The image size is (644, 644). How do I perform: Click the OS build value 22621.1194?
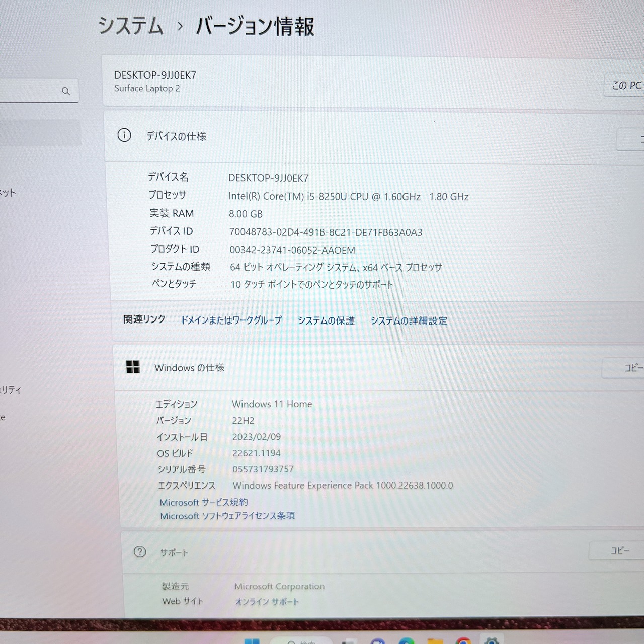coord(257,453)
